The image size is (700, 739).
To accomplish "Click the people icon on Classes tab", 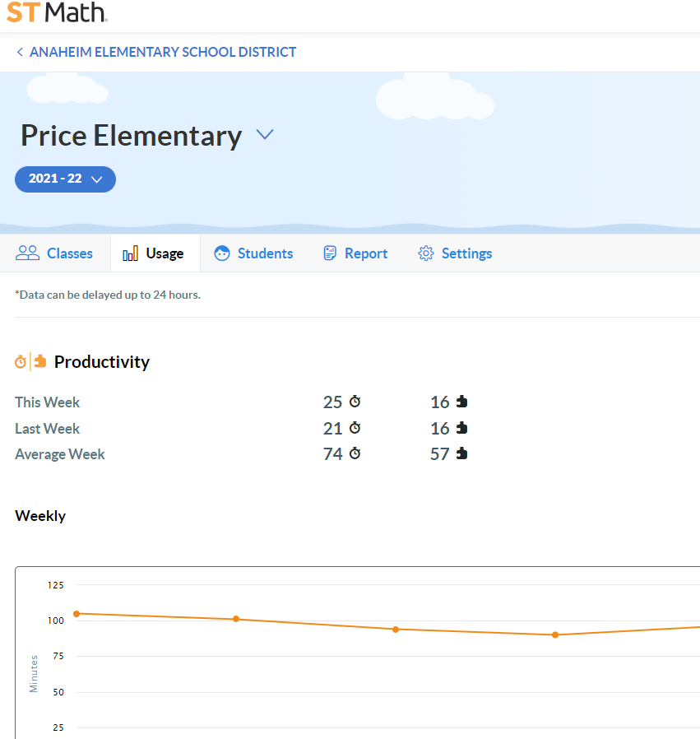I will 27,253.
